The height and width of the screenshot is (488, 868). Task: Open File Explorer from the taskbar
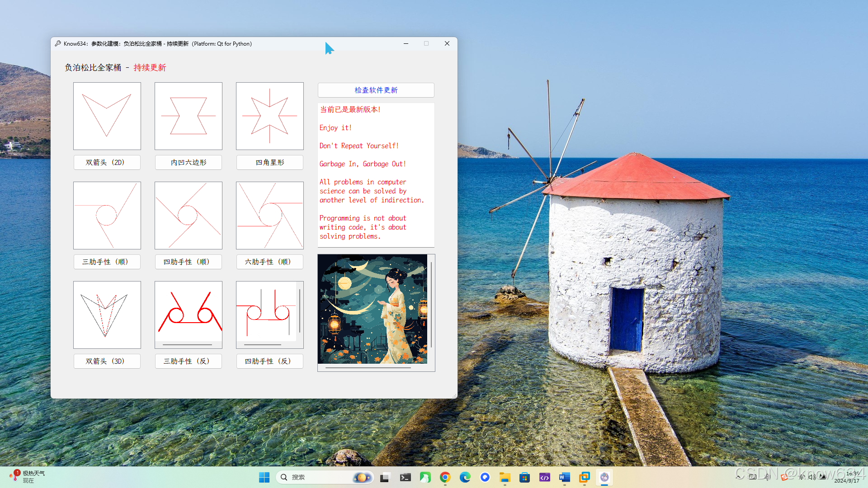(505, 477)
